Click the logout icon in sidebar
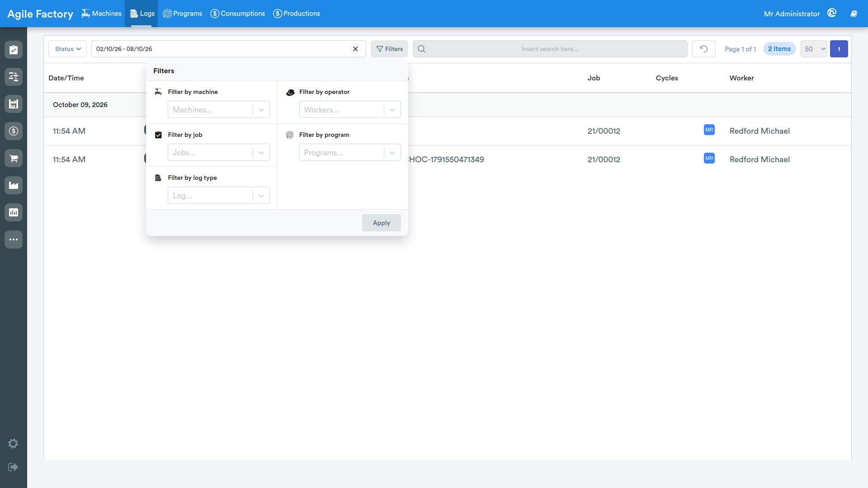The image size is (868, 488). point(13,467)
